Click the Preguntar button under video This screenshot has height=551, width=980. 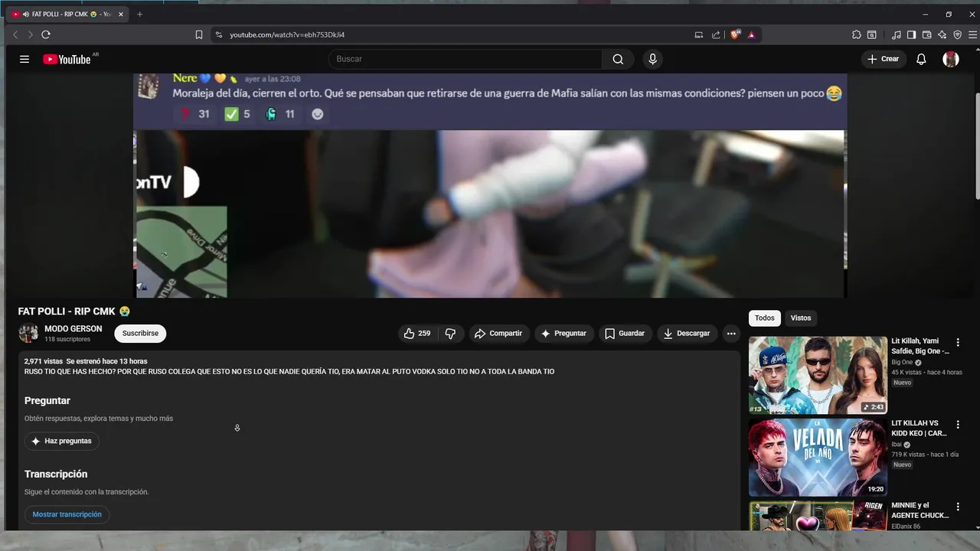tap(563, 334)
